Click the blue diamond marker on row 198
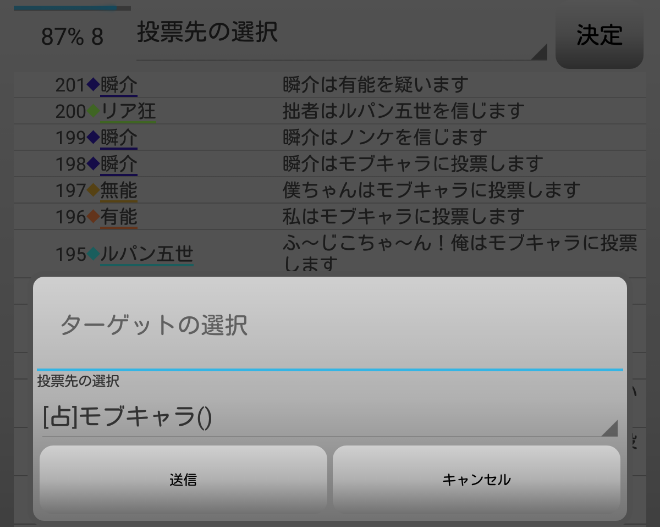660x527 pixels. 94,163
